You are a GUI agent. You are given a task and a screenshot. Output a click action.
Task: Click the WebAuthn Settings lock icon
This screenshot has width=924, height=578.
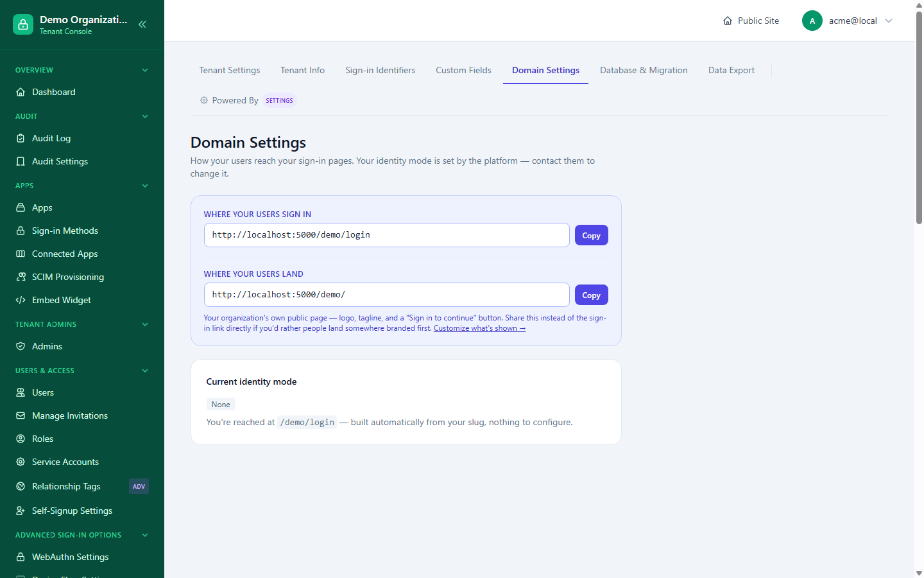point(21,557)
